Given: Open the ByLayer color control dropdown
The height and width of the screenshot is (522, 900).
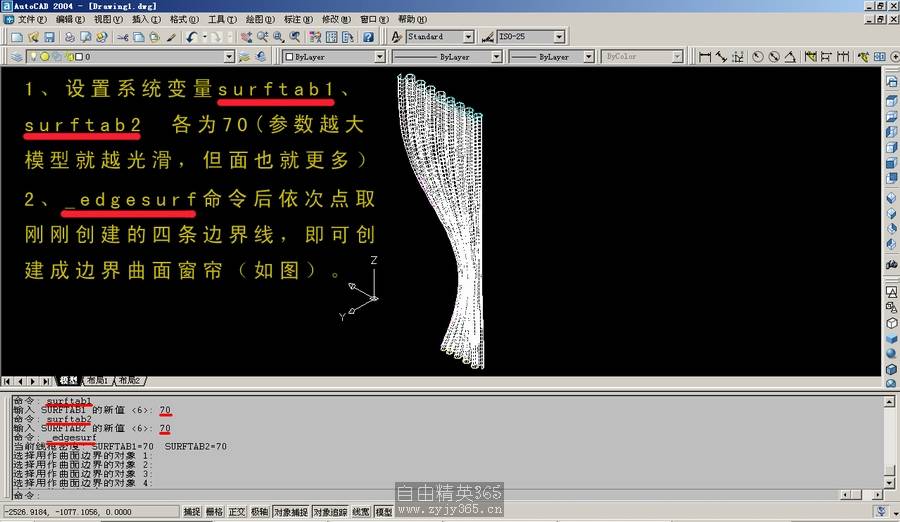Looking at the screenshot, I should pos(382,57).
